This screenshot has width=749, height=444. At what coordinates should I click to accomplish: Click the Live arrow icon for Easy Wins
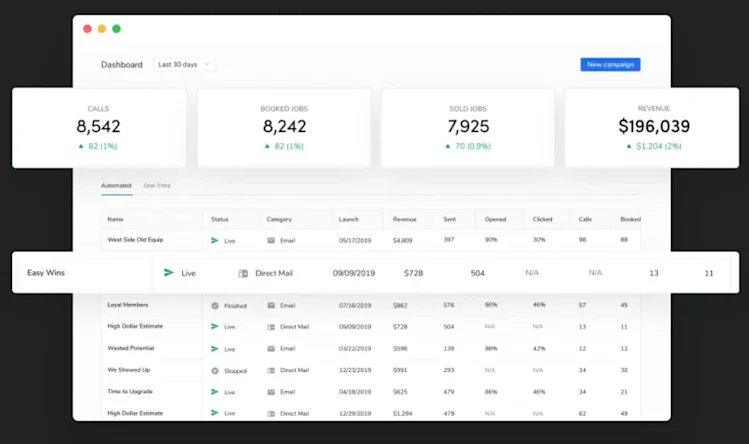click(169, 272)
